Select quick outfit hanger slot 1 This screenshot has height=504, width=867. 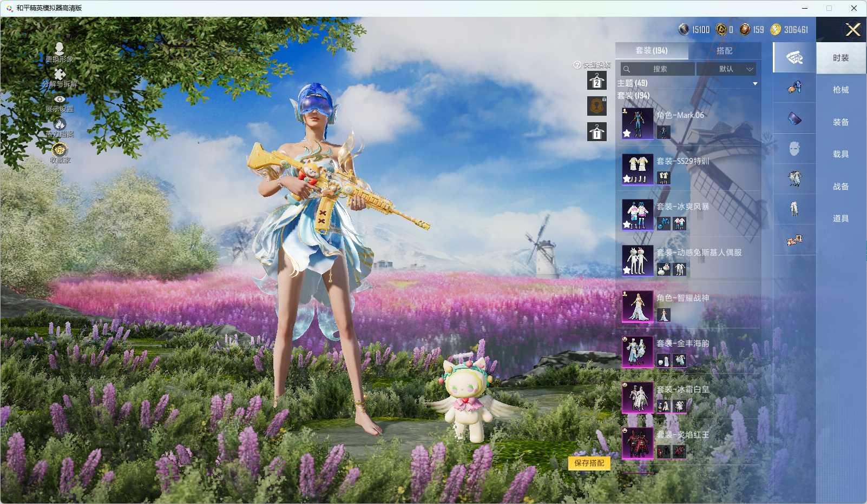click(x=597, y=131)
